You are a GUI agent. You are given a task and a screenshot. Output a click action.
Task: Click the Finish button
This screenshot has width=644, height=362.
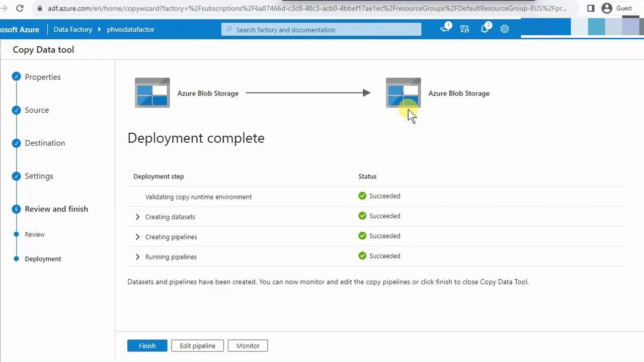[147, 346]
